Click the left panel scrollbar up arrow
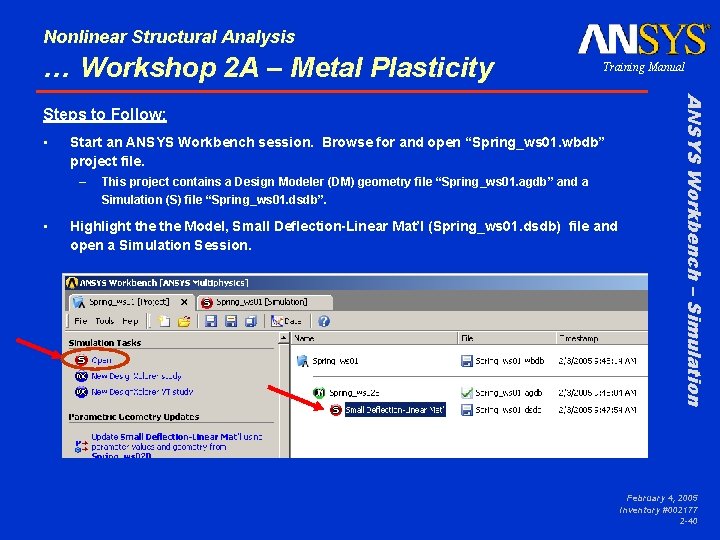The image size is (720, 540). [x=284, y=338]
